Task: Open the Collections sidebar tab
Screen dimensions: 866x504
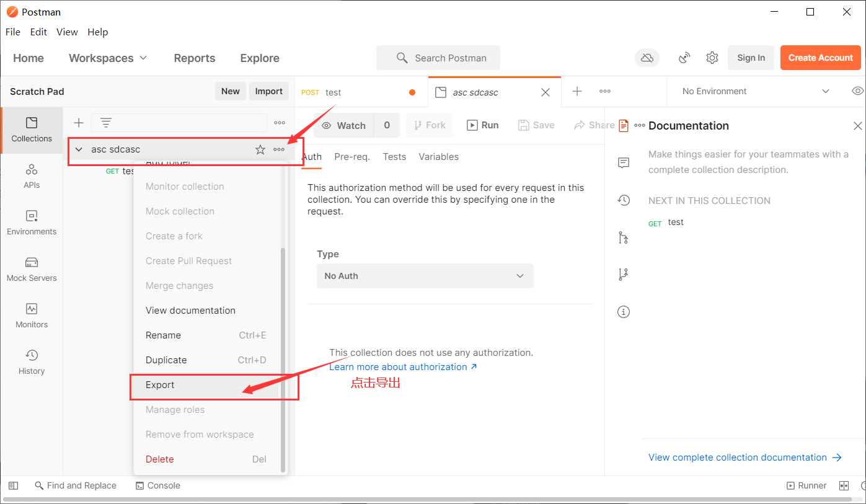Action: pos(32,130)
